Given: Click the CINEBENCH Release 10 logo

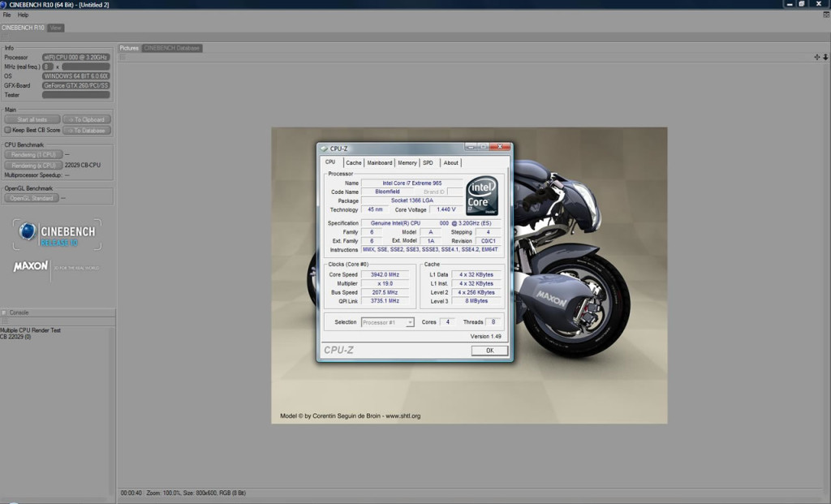Looking at the screenshot, I should point(58,235).
